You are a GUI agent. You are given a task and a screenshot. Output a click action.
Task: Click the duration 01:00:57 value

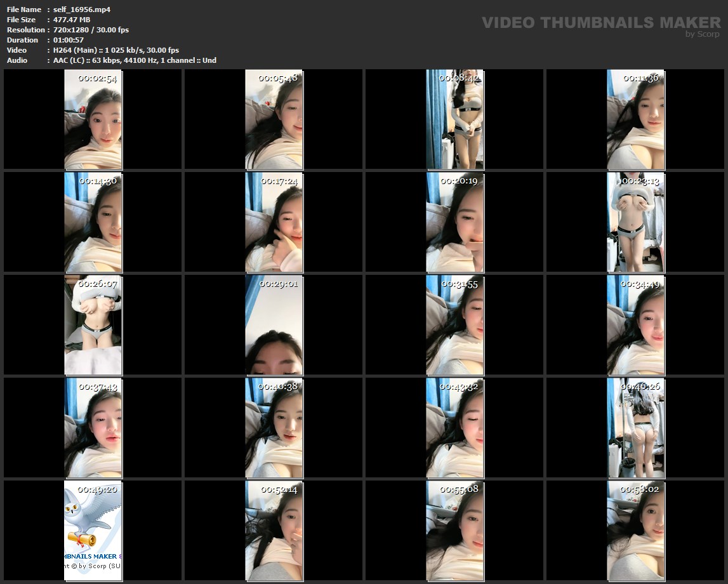click(x=68, y=40)
